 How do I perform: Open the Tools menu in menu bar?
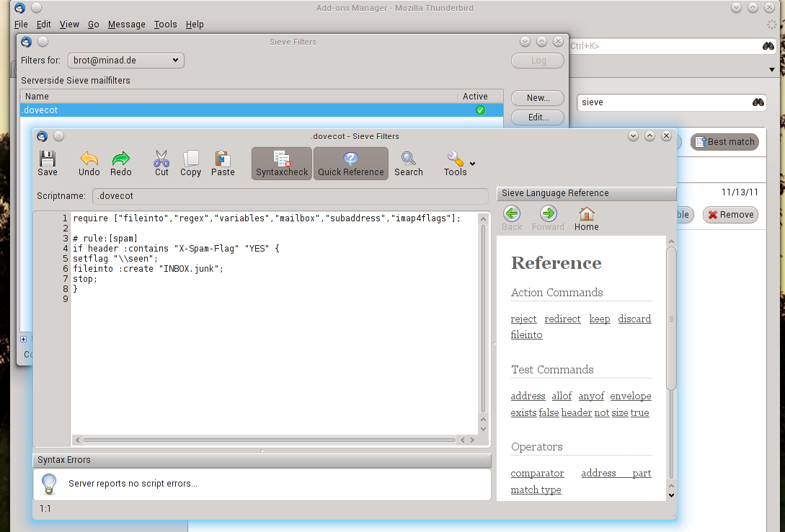165,24
